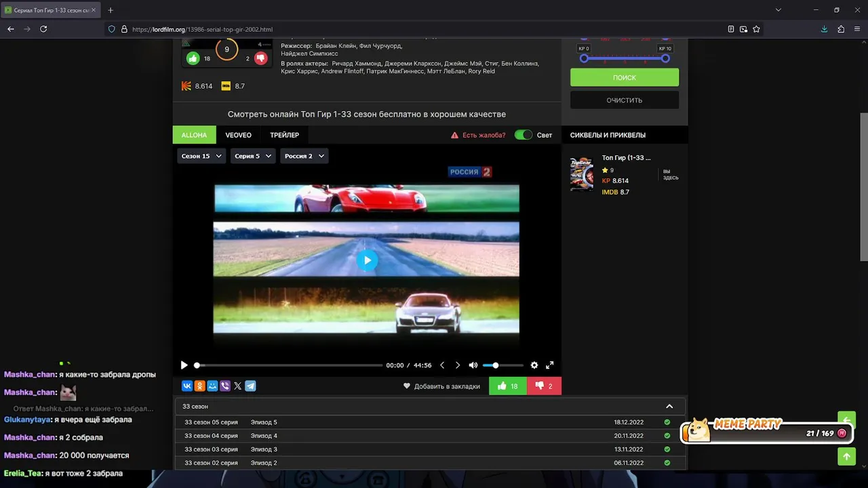This screenshot has height=488, width=868.
Task: Play the video using the center play button
Action: click(x=367, y=260)
